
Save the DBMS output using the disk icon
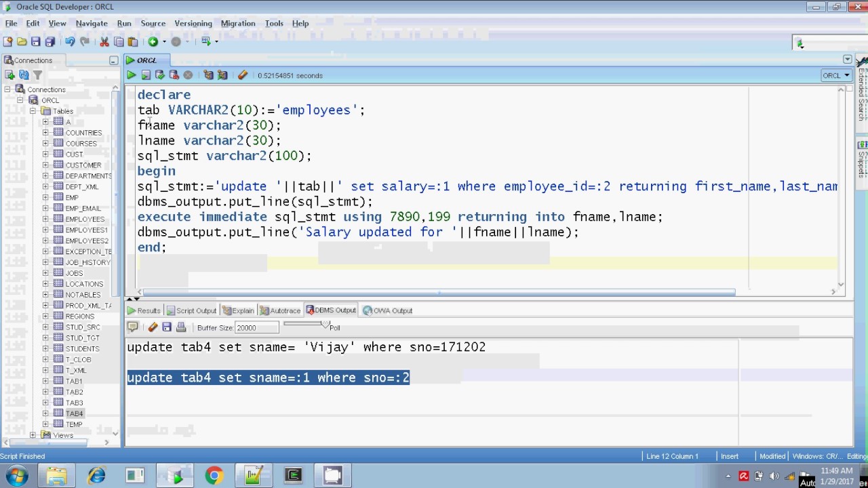coord(167,327)
